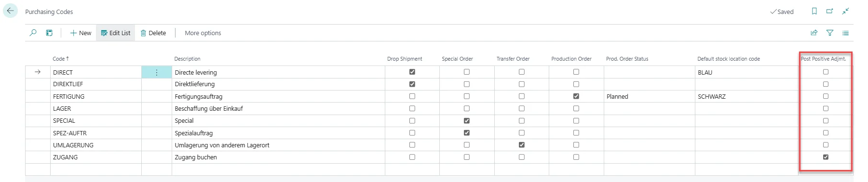Collapse page with the arrows icon

coord(845,11)
